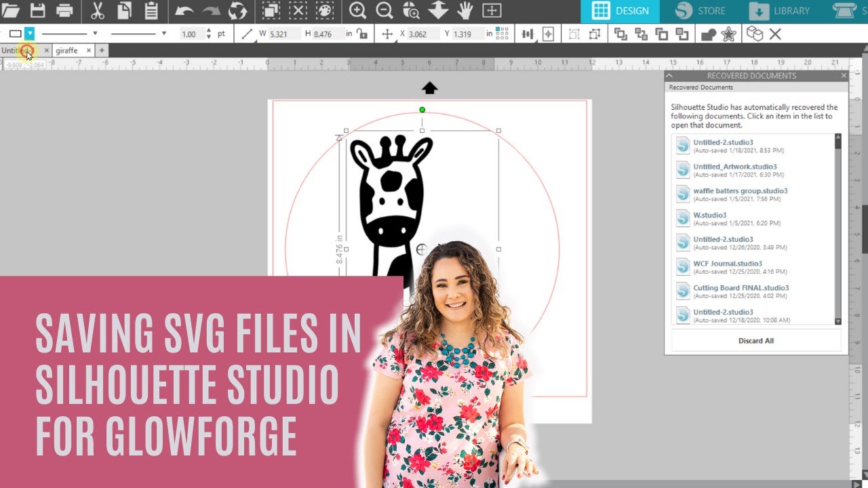
Task: Click the Select All icon
Action: pos(271,10)
